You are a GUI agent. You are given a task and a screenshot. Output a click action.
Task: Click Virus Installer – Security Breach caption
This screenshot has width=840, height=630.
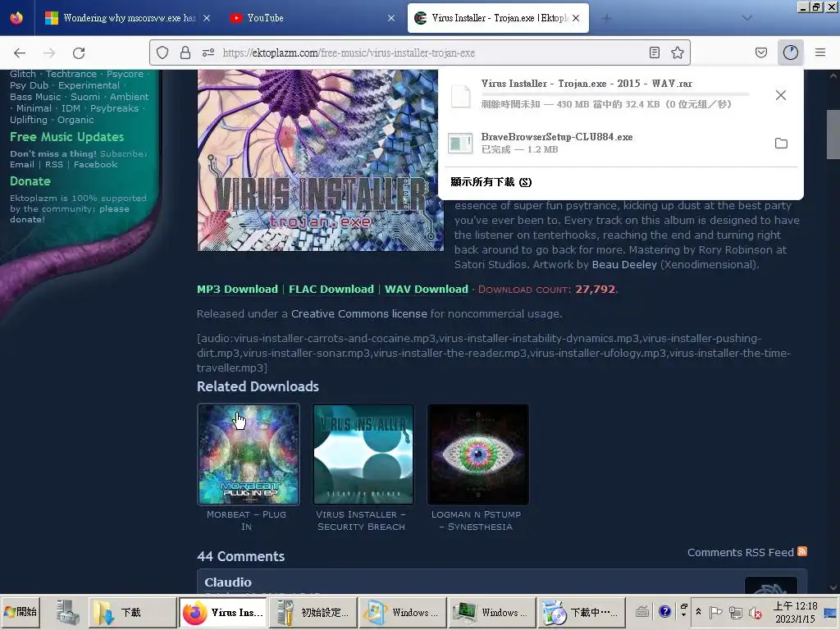point(361,520)
